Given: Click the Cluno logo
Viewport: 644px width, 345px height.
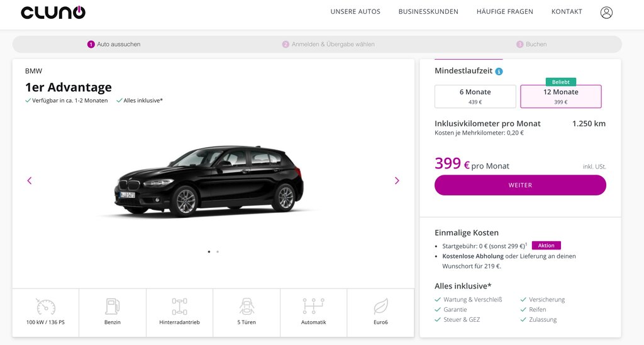Looking at the screenshot, I should [x=53, y=13].
